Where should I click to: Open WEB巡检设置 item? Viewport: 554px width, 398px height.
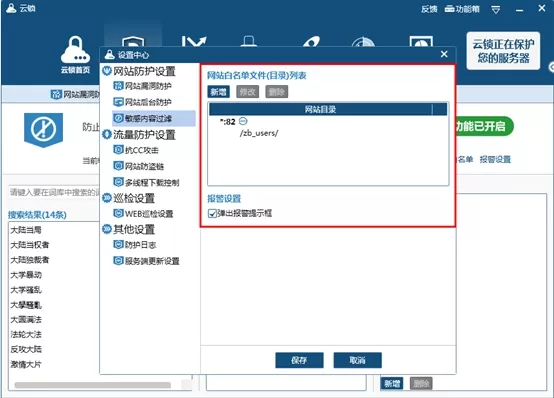(143, 213)
